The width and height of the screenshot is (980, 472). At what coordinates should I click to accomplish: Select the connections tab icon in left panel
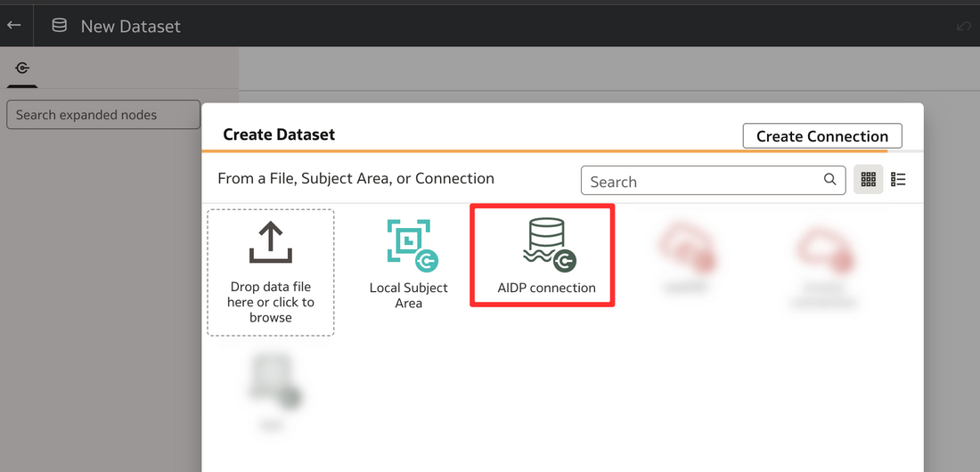(x=22, y=69)
